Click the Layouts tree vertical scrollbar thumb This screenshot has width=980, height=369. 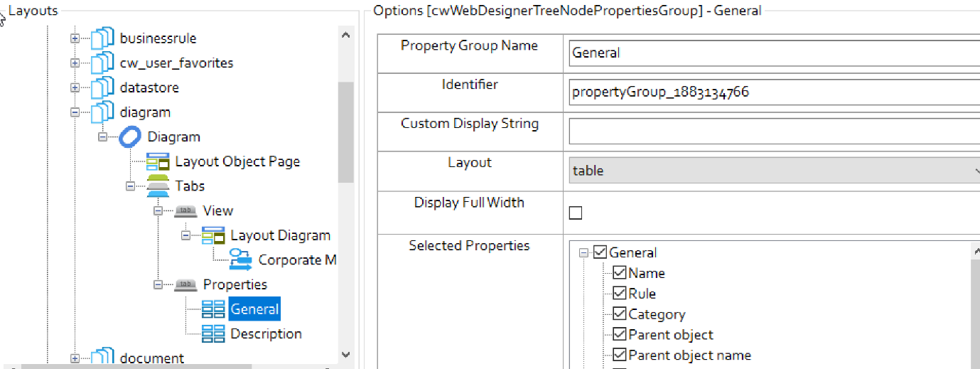click(345, 132)
